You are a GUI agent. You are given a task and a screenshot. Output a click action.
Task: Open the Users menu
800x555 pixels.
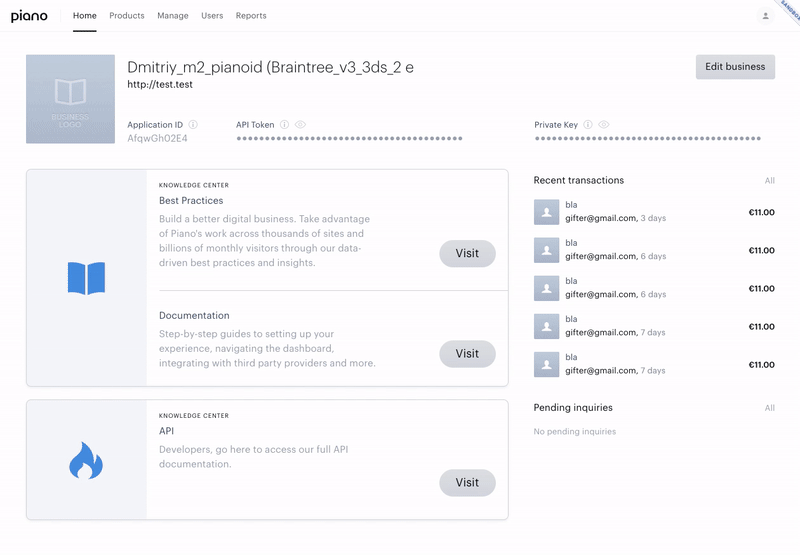(212, 16)
